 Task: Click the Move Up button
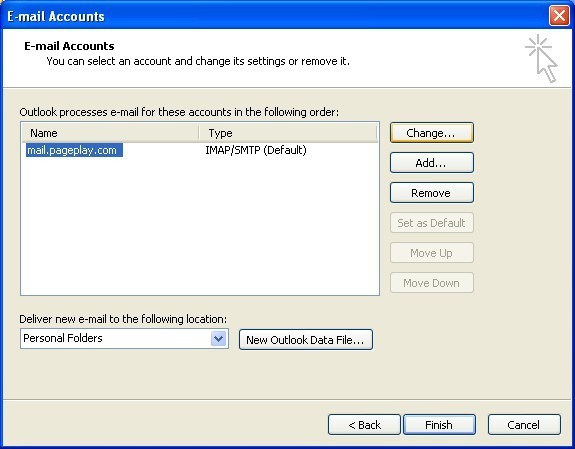432,253
